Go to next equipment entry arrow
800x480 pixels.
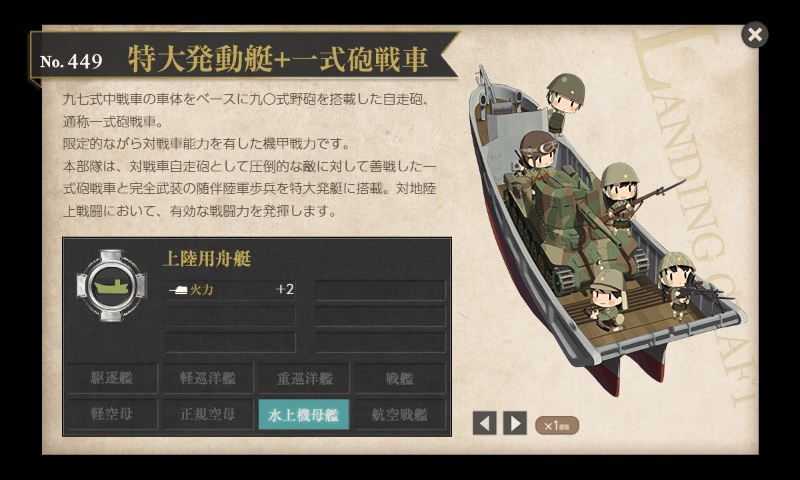[x=515, y=423]
